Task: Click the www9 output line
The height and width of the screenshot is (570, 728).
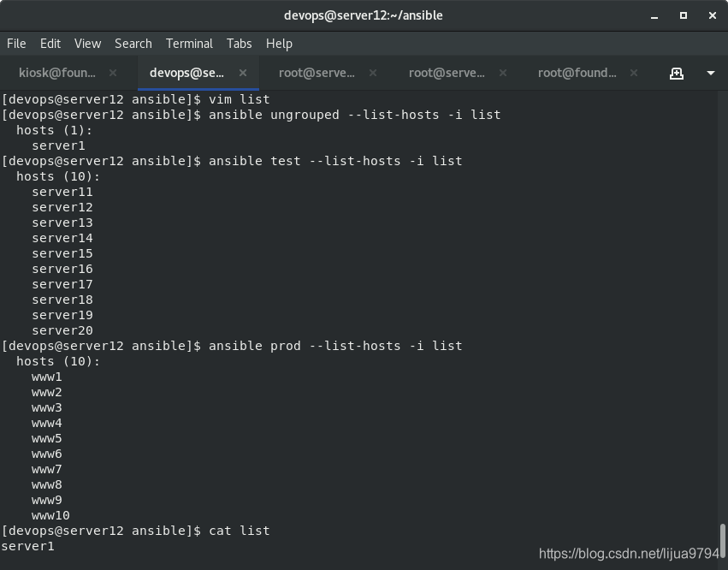Action: tap(47, 500)
